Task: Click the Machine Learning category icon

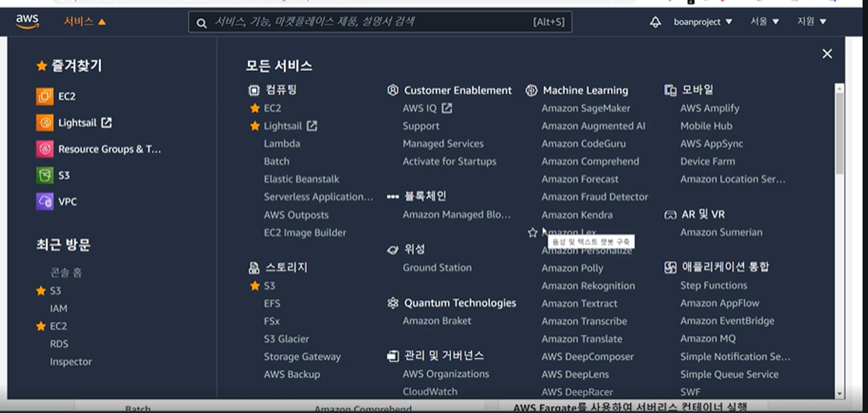Action: tap(532, 90)
